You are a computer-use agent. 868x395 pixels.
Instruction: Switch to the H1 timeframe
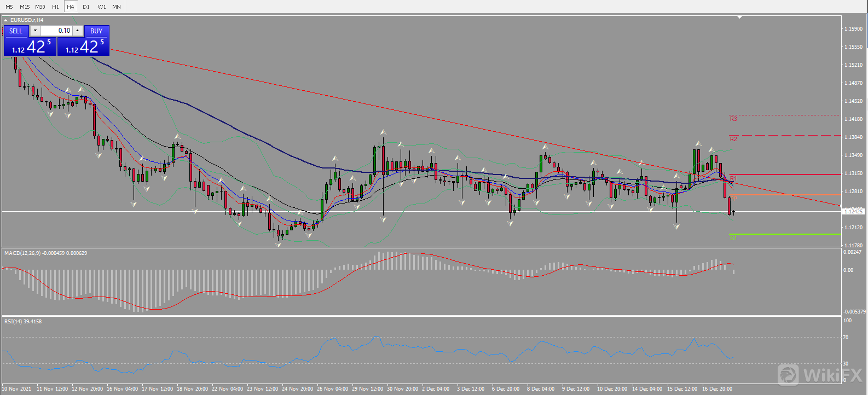[55, 7]
